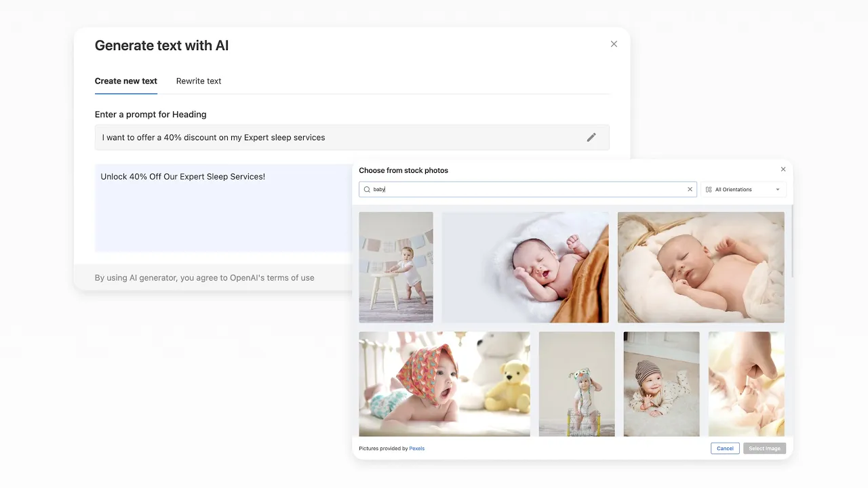
Task: Switch to the Rewrite text tab
Action: [199, 81]
